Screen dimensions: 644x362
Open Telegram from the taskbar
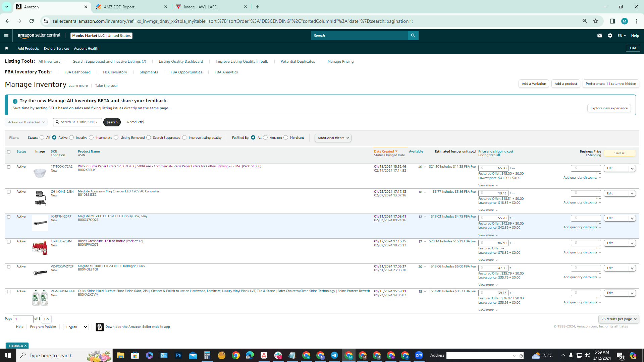(334, 355)
